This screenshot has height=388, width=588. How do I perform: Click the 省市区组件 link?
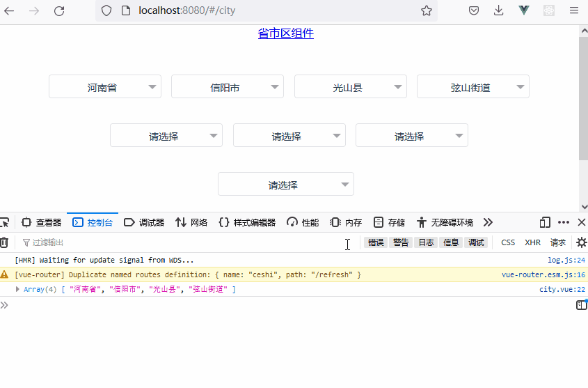click(x=286, y=33)
